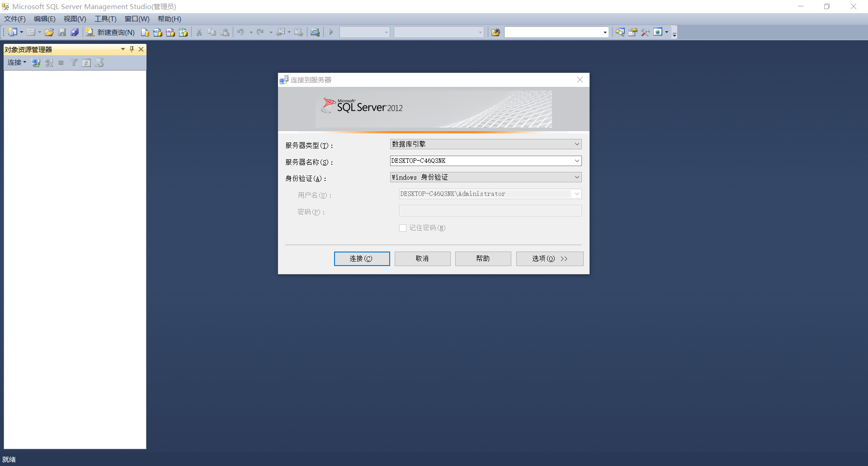Image resolution: width=868 pixels, height=466 pixels.
Task: Click Connect Object Explorer icon in panel
Action: point(36,63)
